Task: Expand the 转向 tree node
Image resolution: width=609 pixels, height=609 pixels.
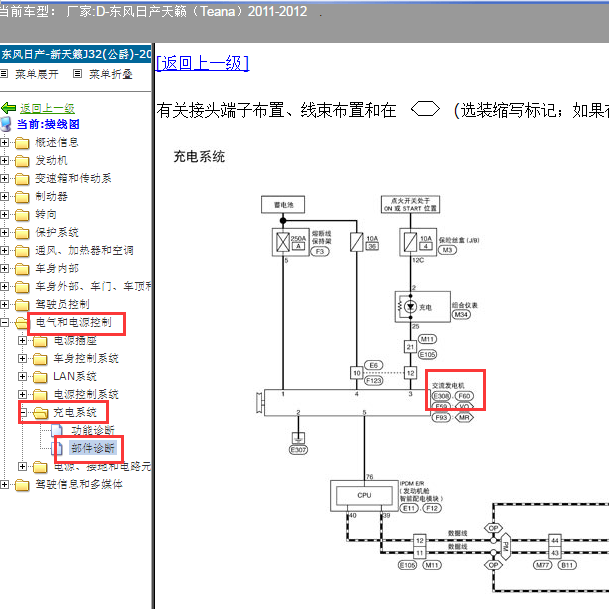Action: click(x=4, y=214)
